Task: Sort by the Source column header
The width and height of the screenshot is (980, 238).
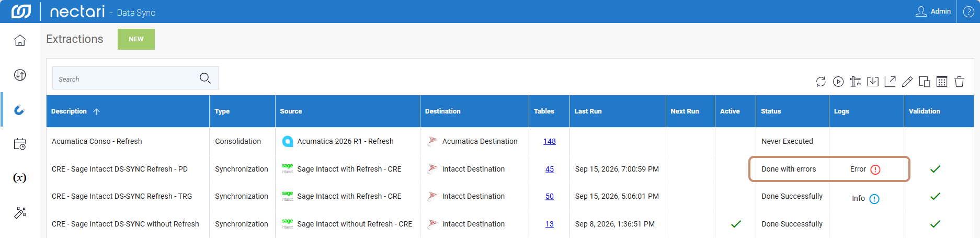Action: click(x=291, y=111)
